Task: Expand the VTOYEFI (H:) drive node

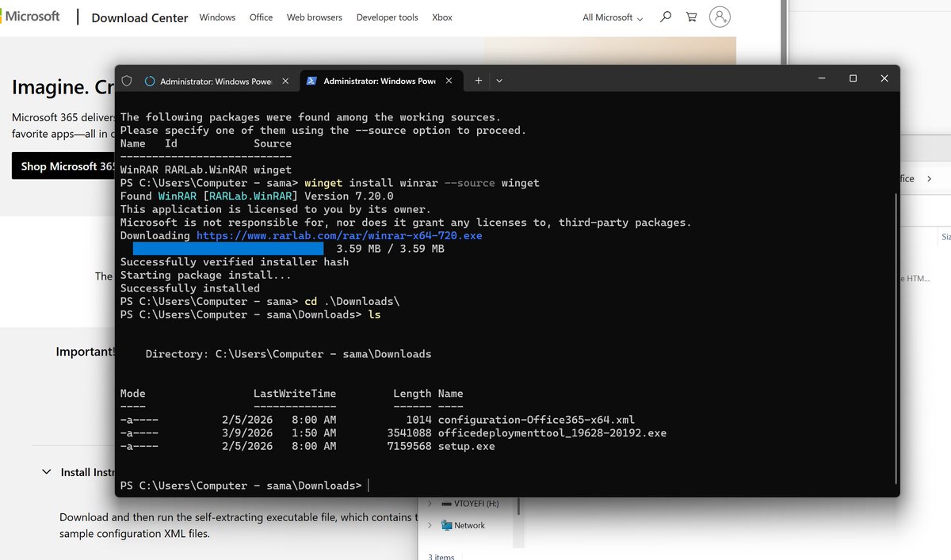Action: tap(430, 504)
